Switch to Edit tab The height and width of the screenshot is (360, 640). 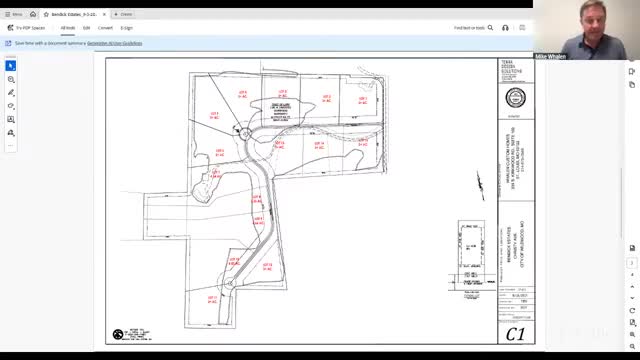[87, 28]
